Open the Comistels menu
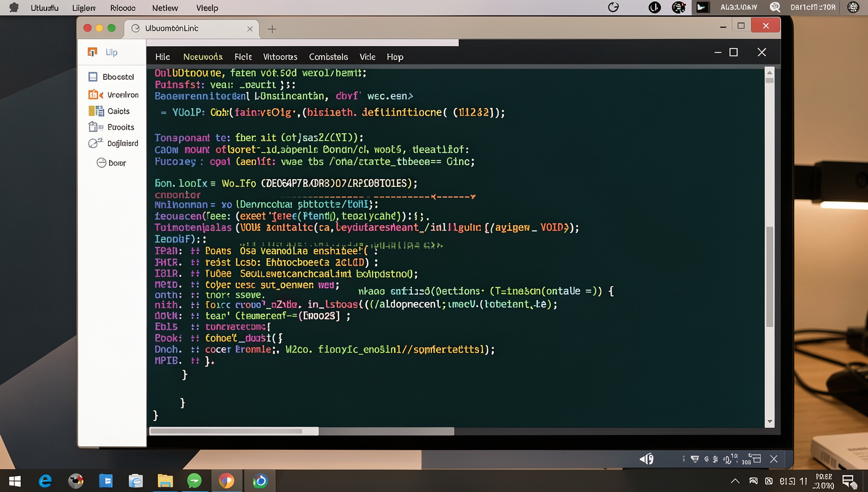Image resolution: width=868 pixels, height=492 pixels. [x=329, y=57]
